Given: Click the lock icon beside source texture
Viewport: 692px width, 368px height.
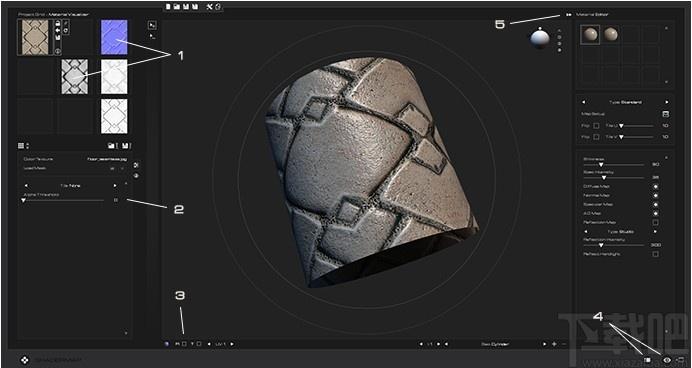Looking at the screenshot, I should pyautogui.click(x=58, y=24).
